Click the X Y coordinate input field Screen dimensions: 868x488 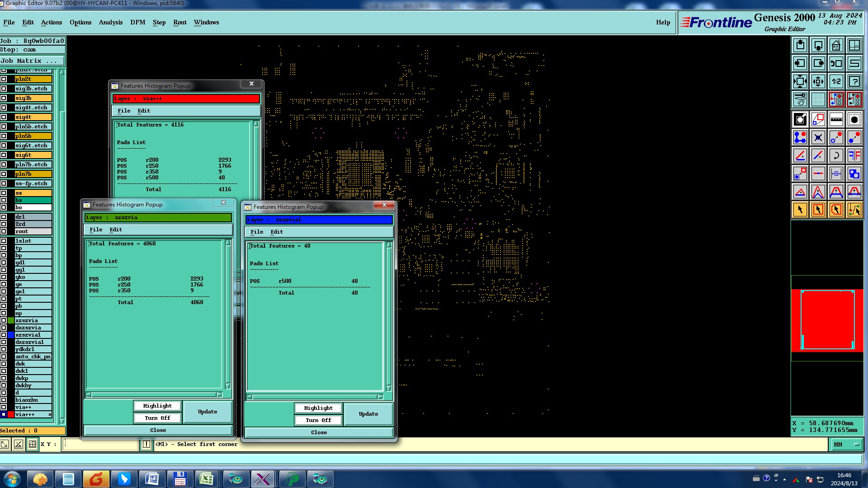click(100, 445)
